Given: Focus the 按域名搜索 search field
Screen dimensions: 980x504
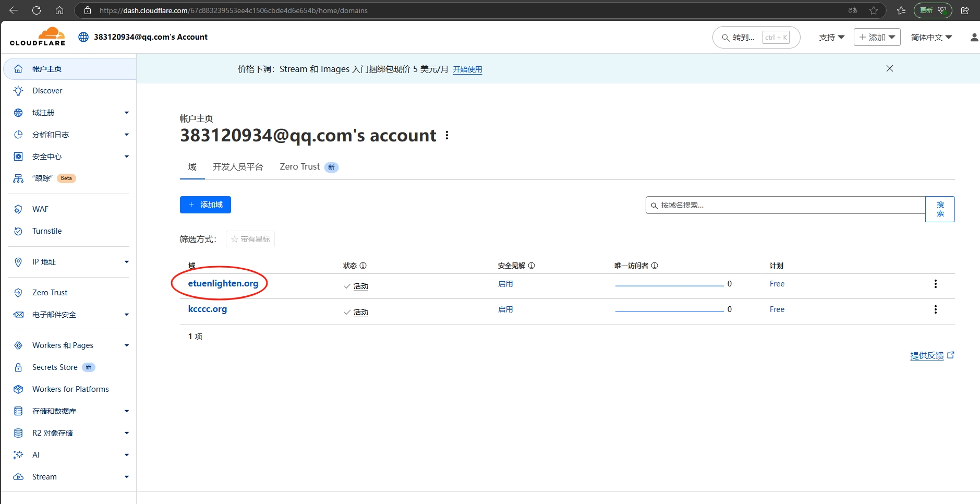Looking at the screenshot, I should pyautogui.click(x=785, y=205).
